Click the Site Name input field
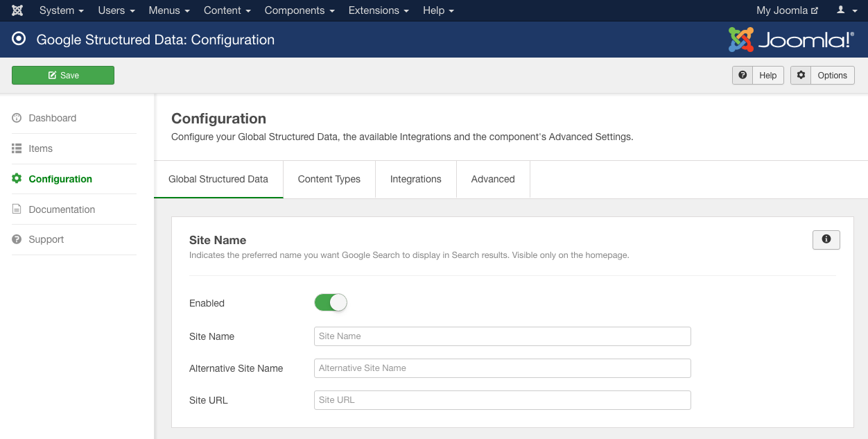868x439 pixels. (503, 336)
